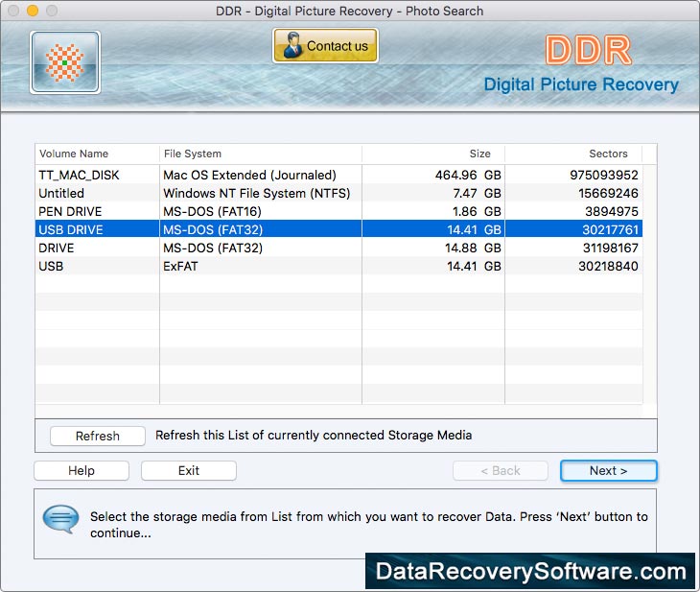Sort by File System column header

(x=260, y=154)
